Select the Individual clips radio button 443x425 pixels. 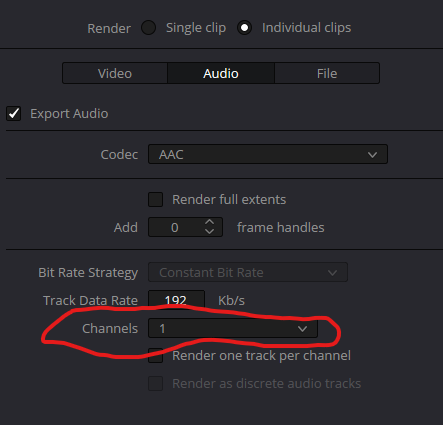coord(244,28)
